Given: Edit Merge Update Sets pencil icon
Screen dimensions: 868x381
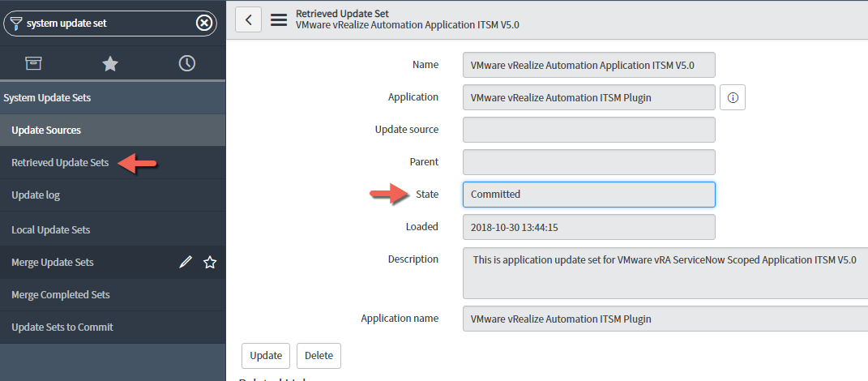Looking at the screenshot, I should (186, 262).
